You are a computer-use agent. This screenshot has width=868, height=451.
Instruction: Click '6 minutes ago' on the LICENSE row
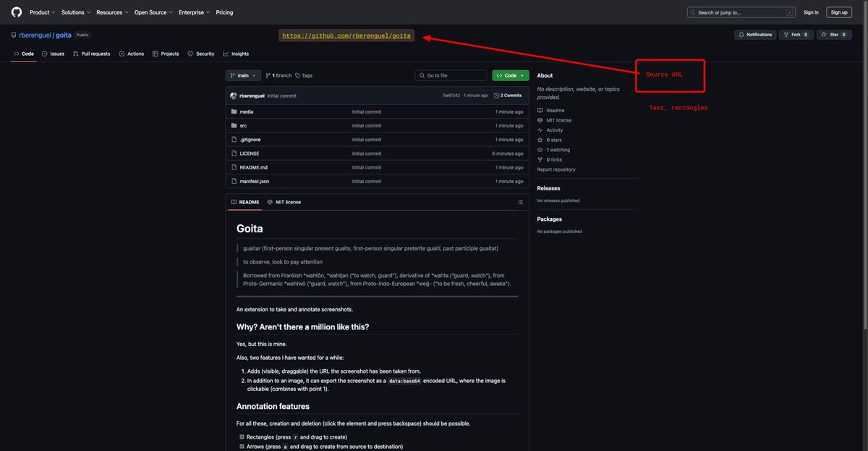point(508,153)
